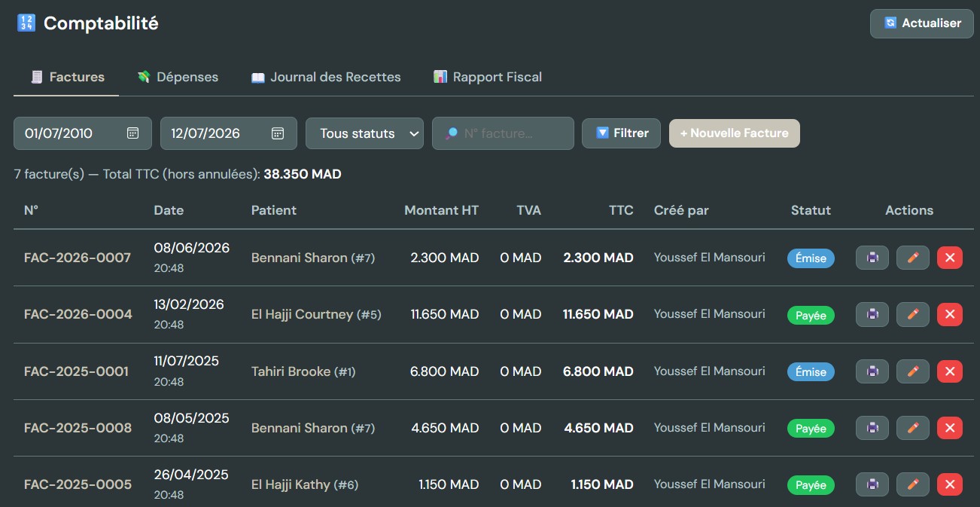The width and height of the screenshot is (980, 507).
Task: Print invoice FAC-2025-0001
Action: (872, 371)
